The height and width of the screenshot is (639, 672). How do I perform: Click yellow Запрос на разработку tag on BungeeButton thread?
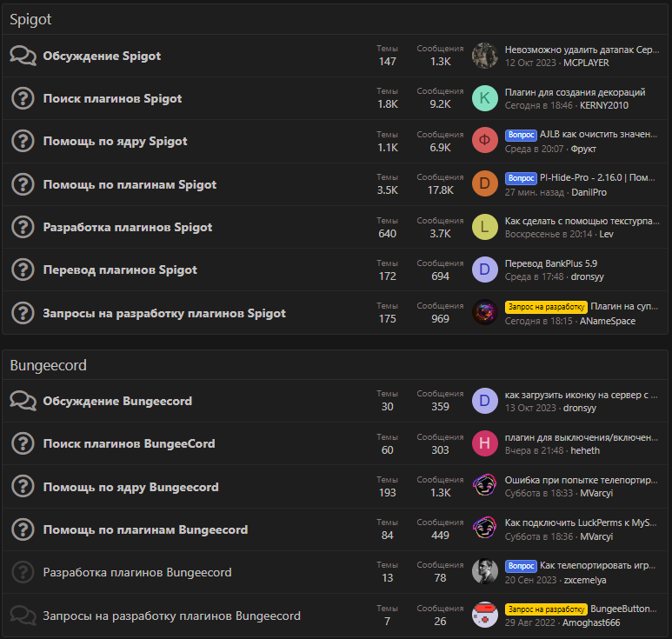(547, 609)
